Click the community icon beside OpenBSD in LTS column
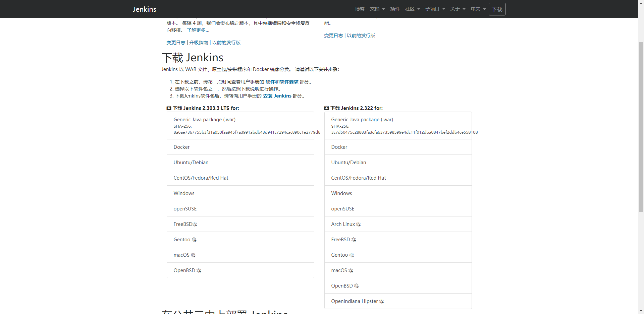The width and height of the screenshot is (644, 314). 199,270
